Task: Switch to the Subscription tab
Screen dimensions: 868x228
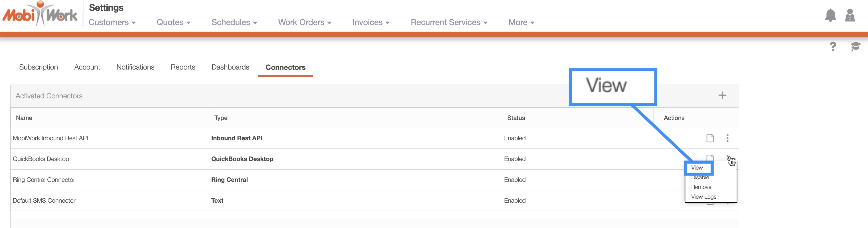Action: 38,67
